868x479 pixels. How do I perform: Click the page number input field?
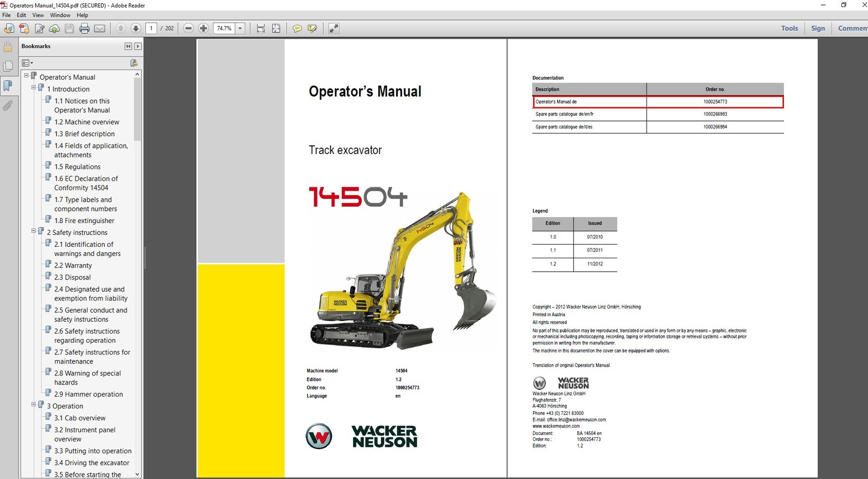click(151, 28)
